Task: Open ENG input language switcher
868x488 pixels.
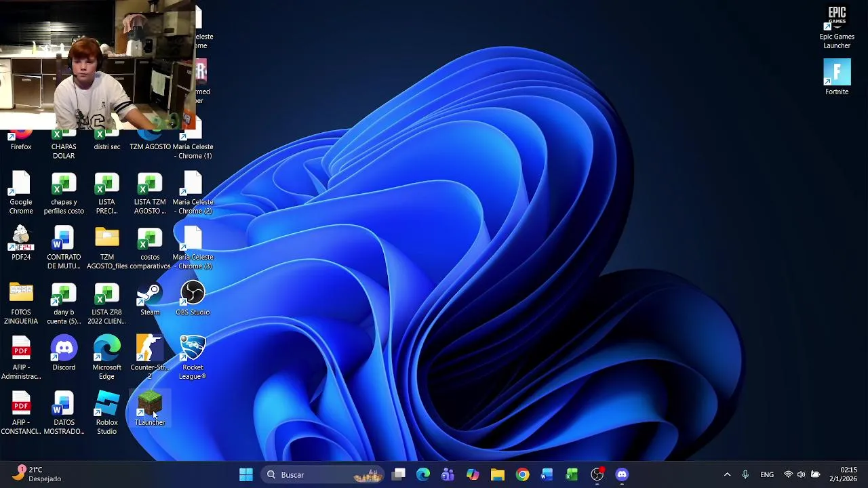Action: pyautogui.click(x=767, y=474)
